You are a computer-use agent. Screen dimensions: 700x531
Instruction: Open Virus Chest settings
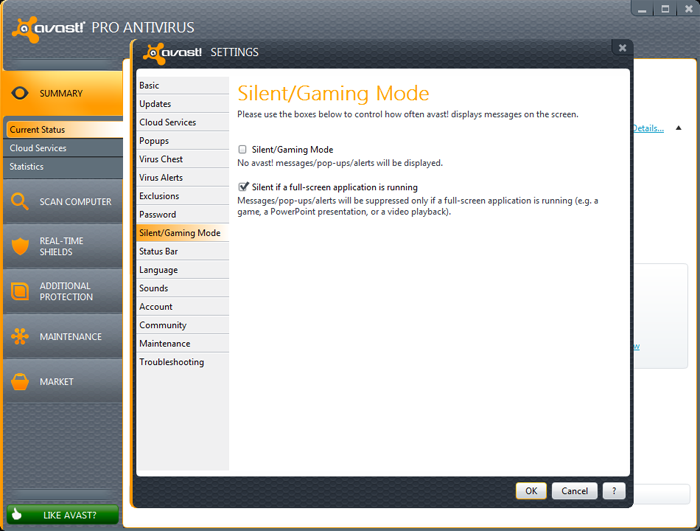(183, 159)
